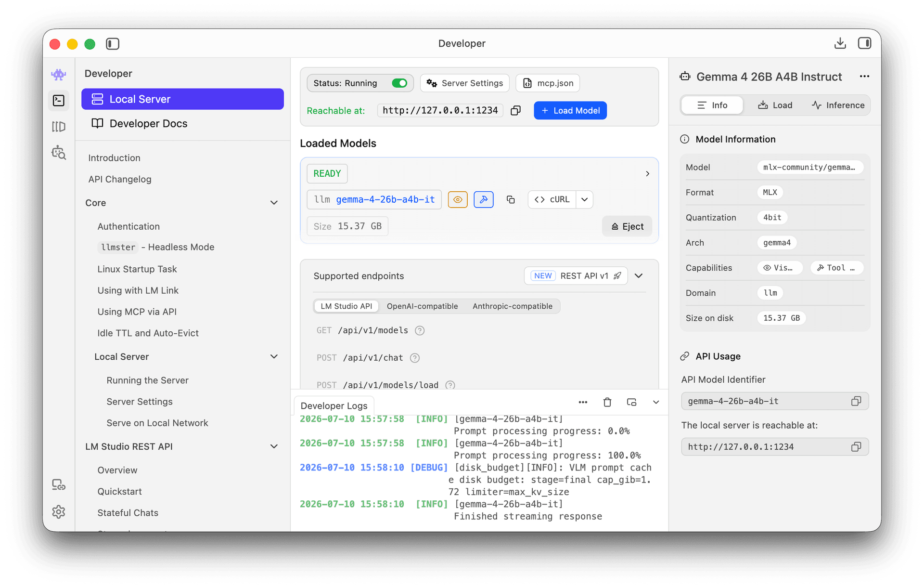Copy the API Model Identifier value
924x588 pixels.
pyautogui.click(x=856, y=401)
